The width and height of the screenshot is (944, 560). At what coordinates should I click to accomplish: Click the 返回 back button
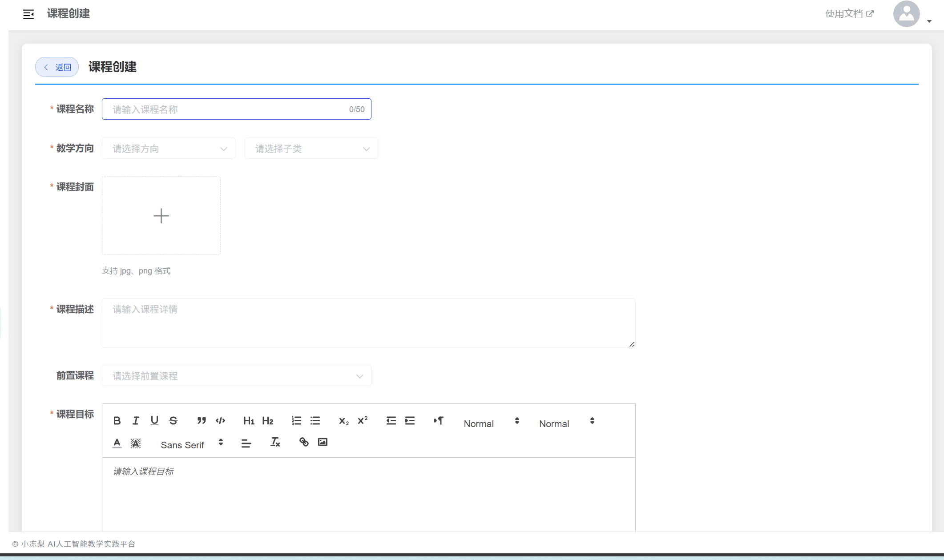point(57,67)
